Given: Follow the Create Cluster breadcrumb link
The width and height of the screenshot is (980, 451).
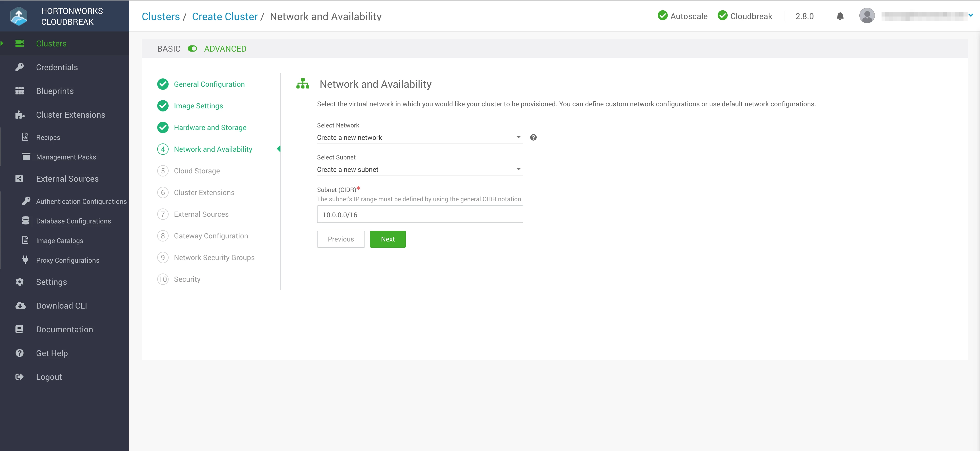Looking at the screenshot, I should click(225, 16).
